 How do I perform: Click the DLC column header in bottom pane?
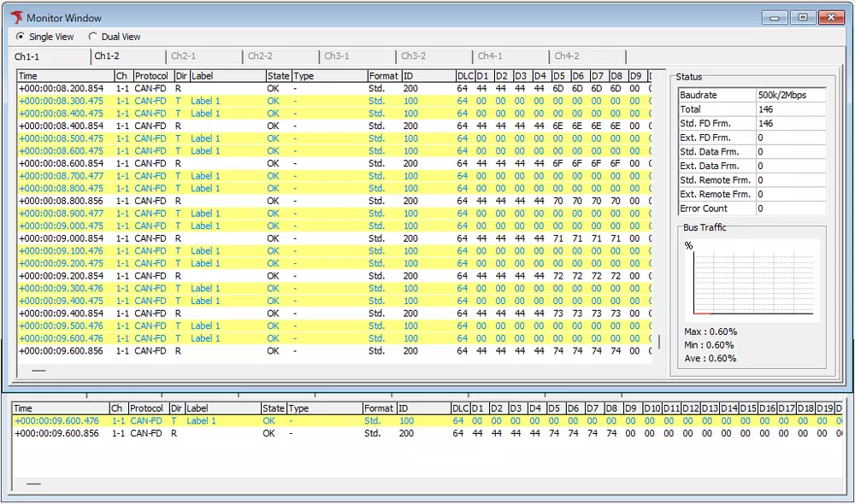click(463, 408)
